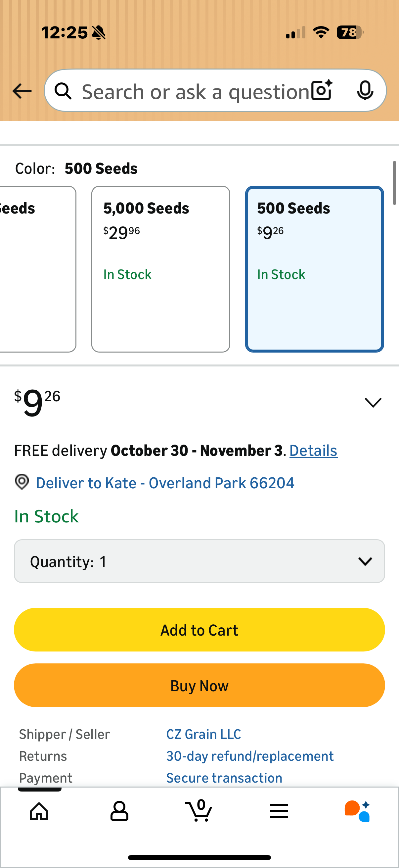The image size is (399, 868).
Task: Launch the Rufus AI assistant icon
Action: pos(357,811)
